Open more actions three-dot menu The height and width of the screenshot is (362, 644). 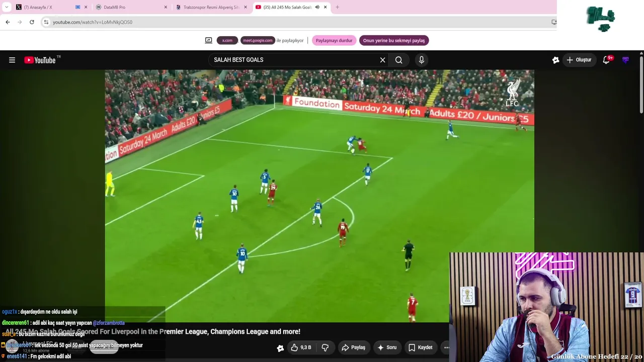[x=446, y=347]
